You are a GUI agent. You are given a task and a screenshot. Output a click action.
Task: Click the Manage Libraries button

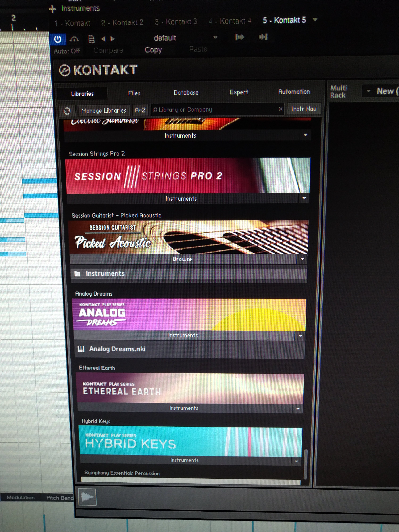[104, 111]
